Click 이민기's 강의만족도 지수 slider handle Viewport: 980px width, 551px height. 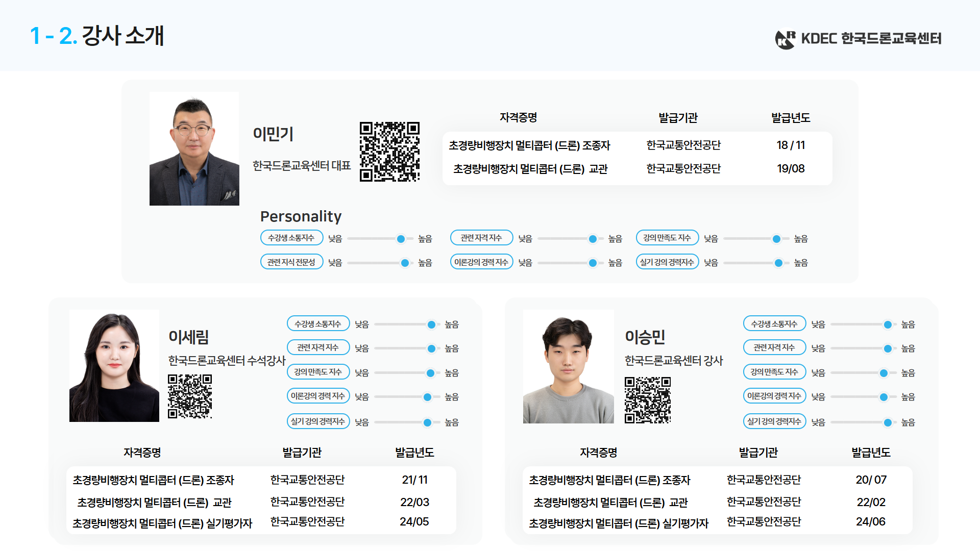click(776, 239)
